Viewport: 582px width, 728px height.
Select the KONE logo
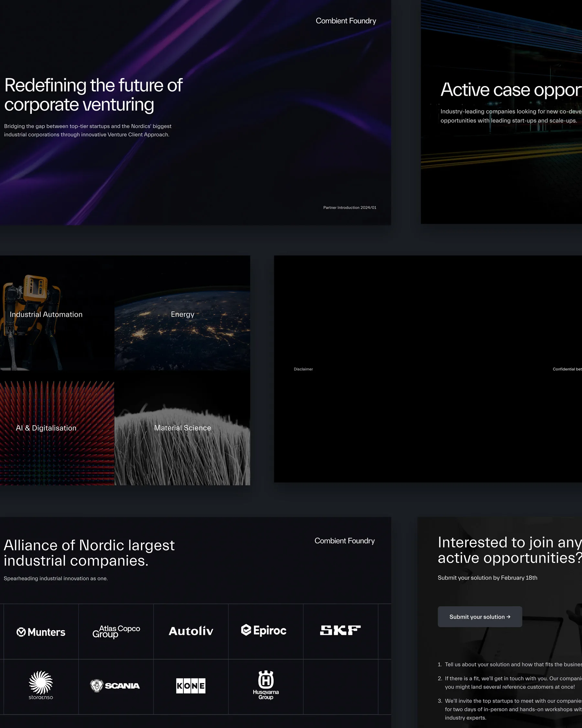(191, 686)
